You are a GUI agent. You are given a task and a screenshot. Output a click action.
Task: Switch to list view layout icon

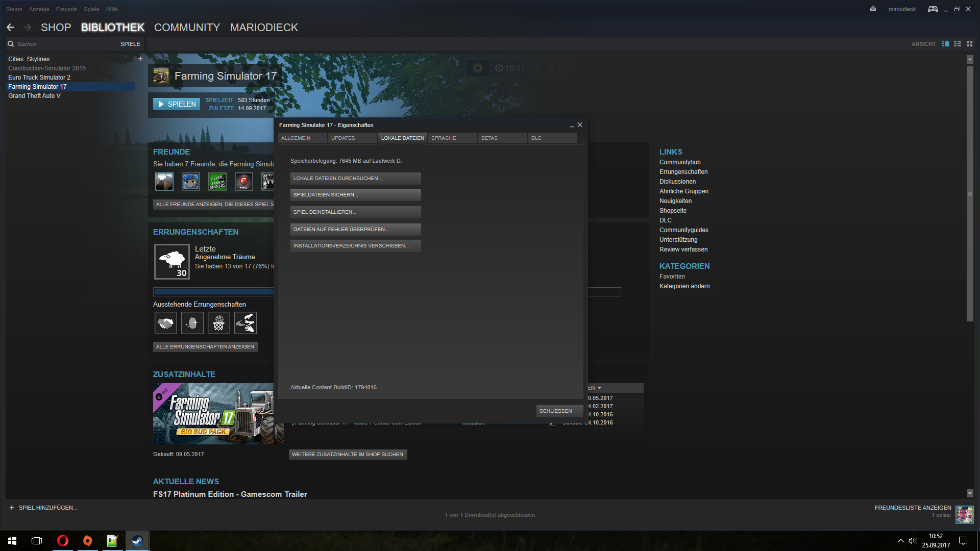[958, 44]
